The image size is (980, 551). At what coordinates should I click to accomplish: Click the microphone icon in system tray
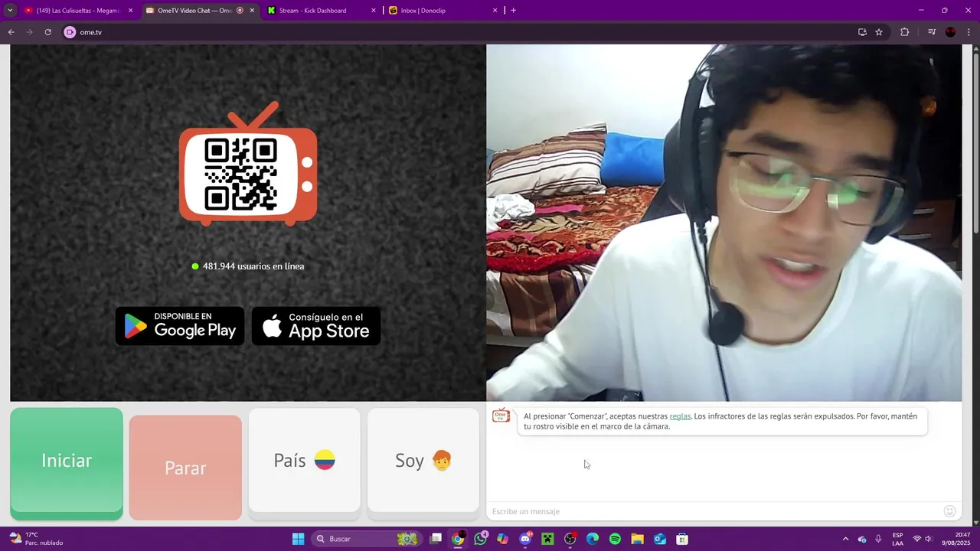point(878,539)
